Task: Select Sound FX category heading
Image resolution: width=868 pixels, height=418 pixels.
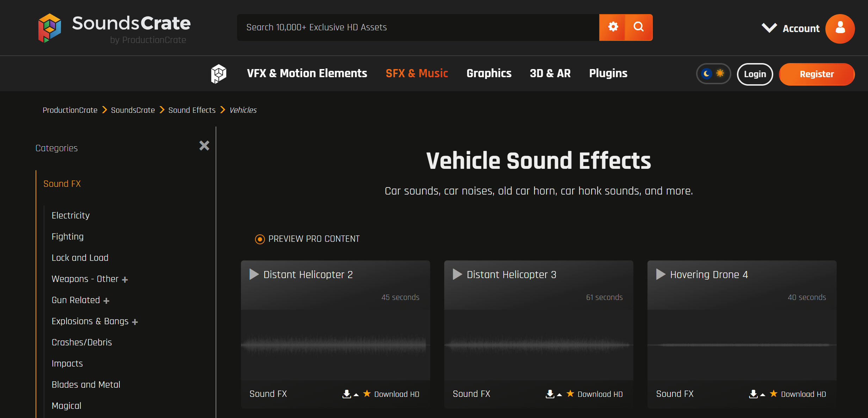Action: click(x=62, y=184)
